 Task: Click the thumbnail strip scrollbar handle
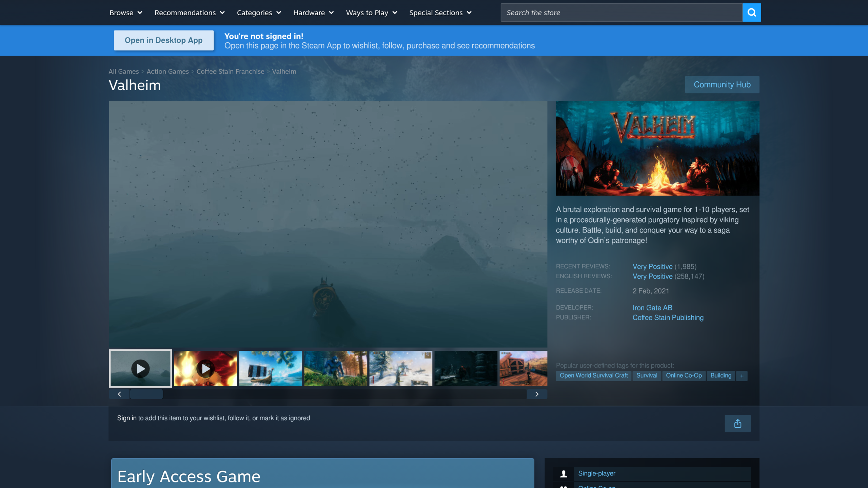click(146, 394)
